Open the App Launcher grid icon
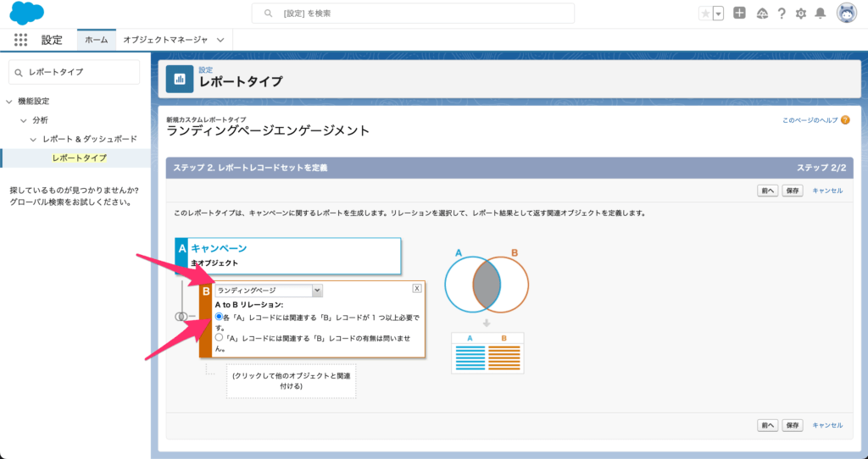This screenshot has width=868, height=459. [20, 40]
